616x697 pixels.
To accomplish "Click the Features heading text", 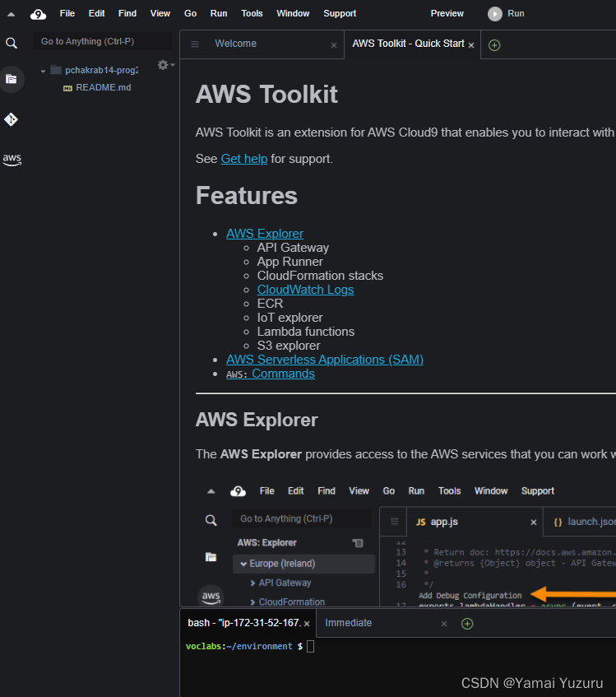I will pyautogui.click(x=247, y=196).
